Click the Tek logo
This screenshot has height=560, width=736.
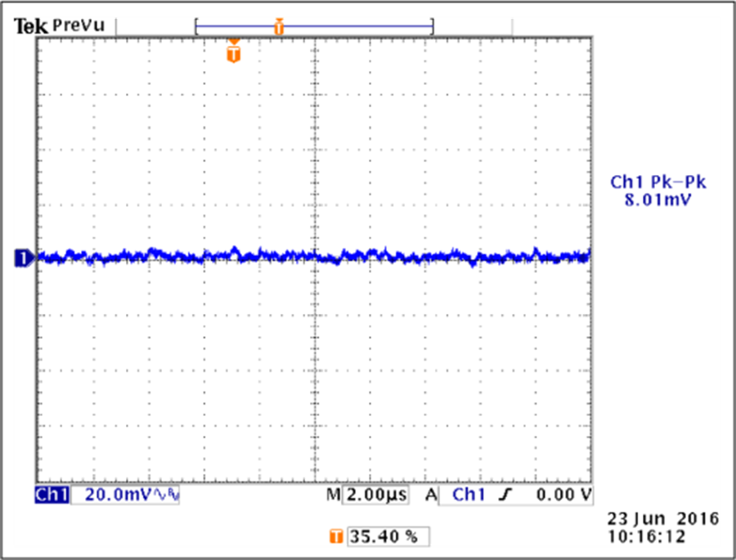[30, 26]
